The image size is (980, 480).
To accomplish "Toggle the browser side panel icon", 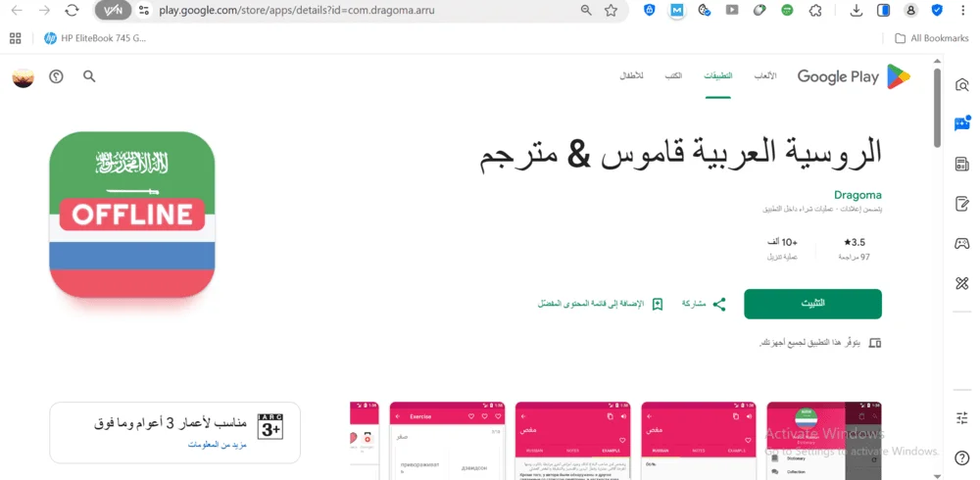I will tap(883, 10).
